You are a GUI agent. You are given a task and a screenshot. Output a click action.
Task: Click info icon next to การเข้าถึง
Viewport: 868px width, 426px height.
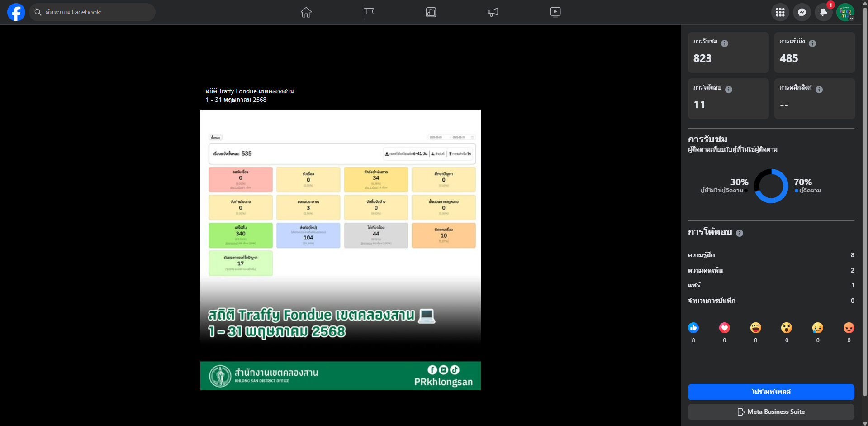pos(812,43)
